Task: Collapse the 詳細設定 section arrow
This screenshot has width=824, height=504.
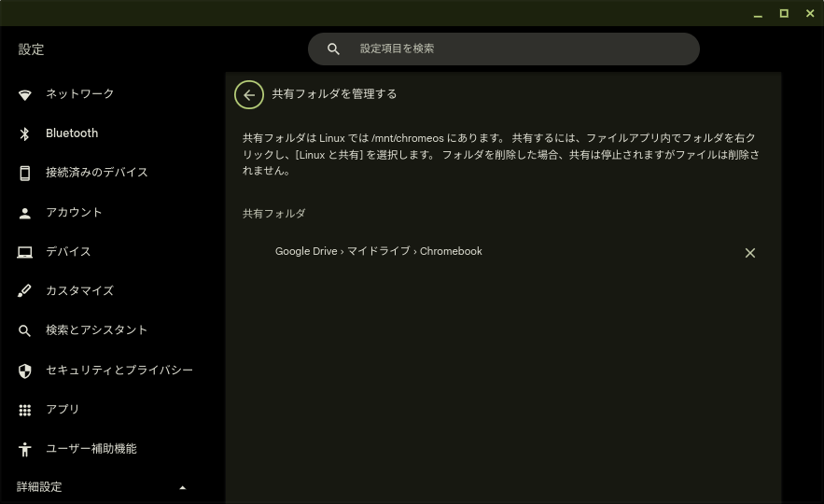Action: coord(182,488)
